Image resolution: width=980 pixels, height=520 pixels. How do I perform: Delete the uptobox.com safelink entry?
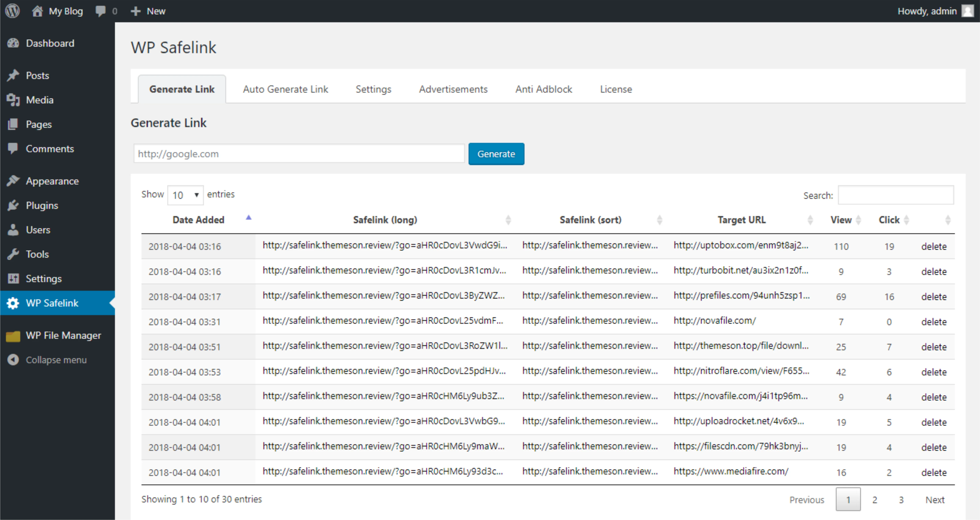[x=934, y=246]
